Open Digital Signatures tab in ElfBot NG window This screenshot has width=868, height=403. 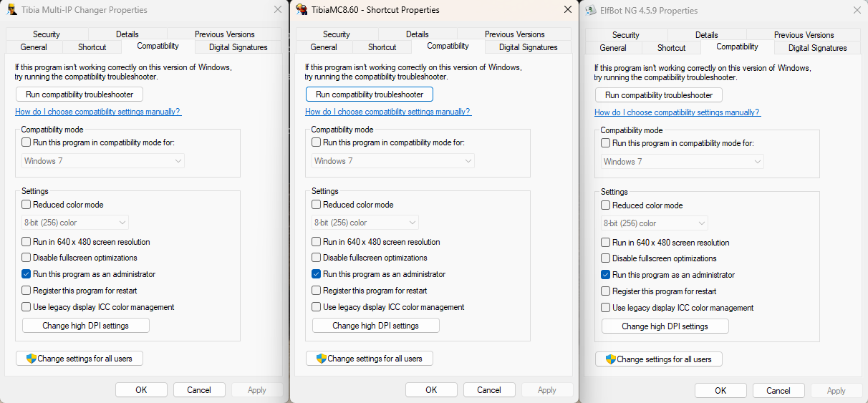pos(818,48)
